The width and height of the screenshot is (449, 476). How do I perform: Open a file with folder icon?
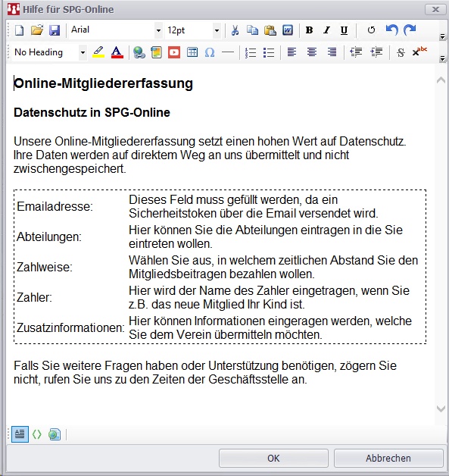37,30
